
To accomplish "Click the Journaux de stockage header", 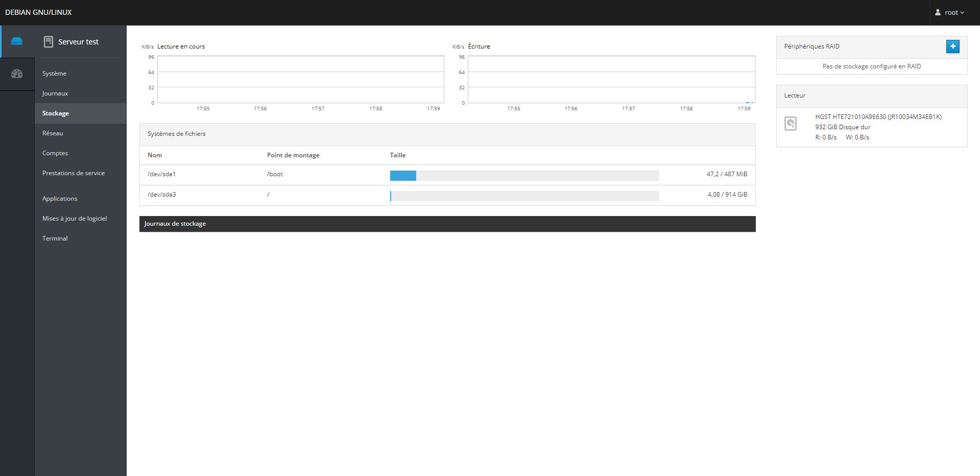I will [175, 224].
